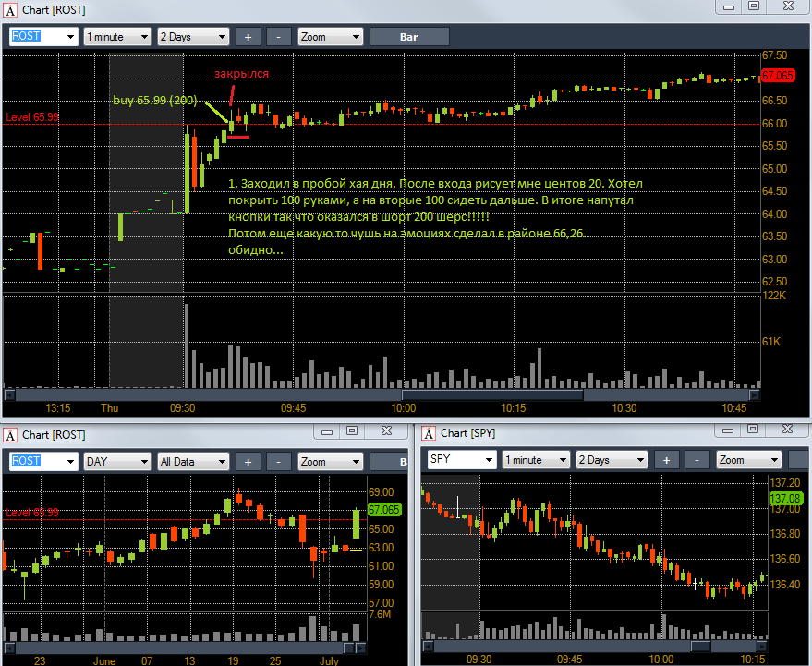The image size is (812, 666).
Task: Click the 122K volume label on the top chart
Action: [x=774, y=296]
